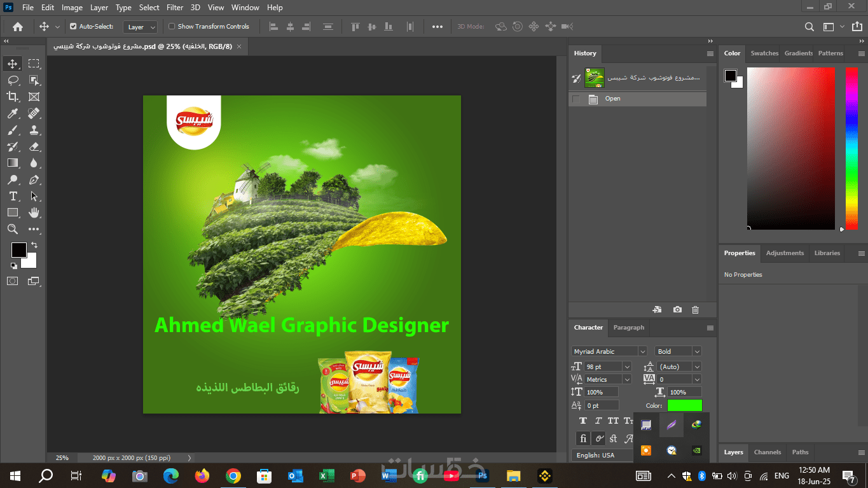
Task: Pick the Object Selection tool
Action: pyautogui.click(x=34, y=80)
